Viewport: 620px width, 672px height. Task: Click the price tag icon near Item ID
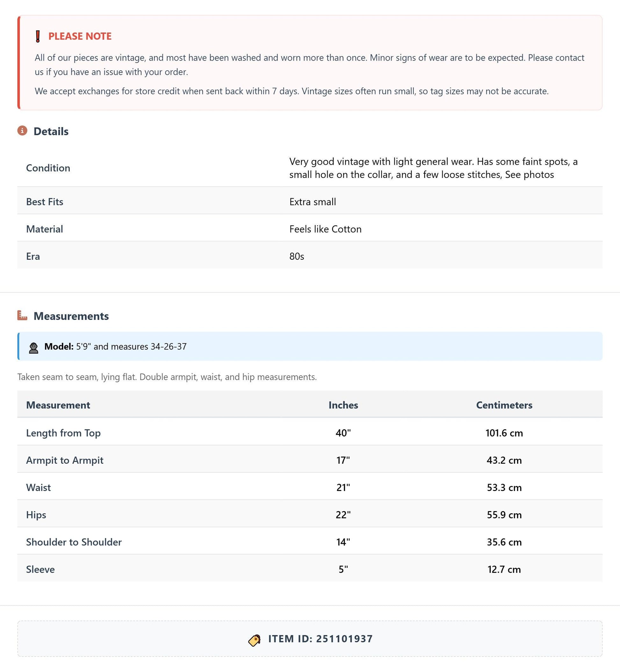(x=255, y=640)
